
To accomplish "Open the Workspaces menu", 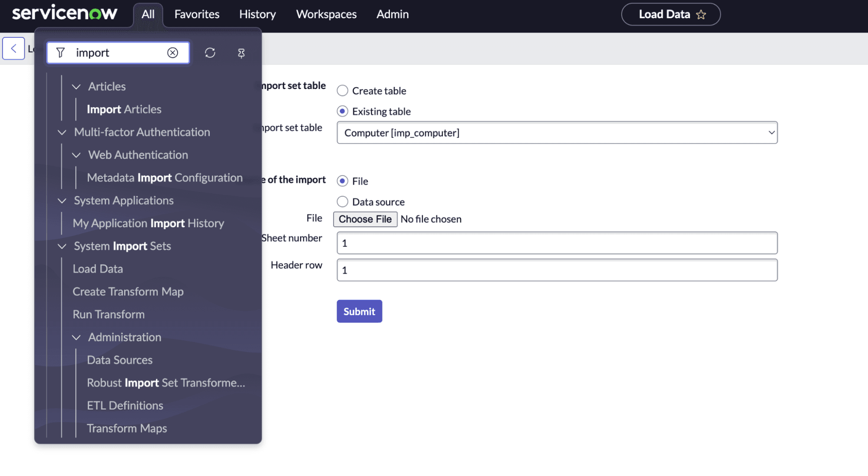I will [x=326, y=14].
